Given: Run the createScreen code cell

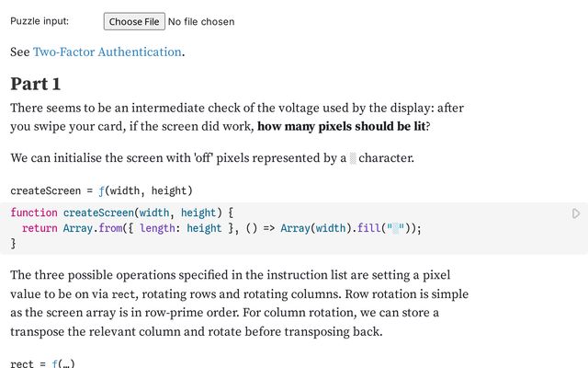Looking at the screenshot, I should click(576, 213).
